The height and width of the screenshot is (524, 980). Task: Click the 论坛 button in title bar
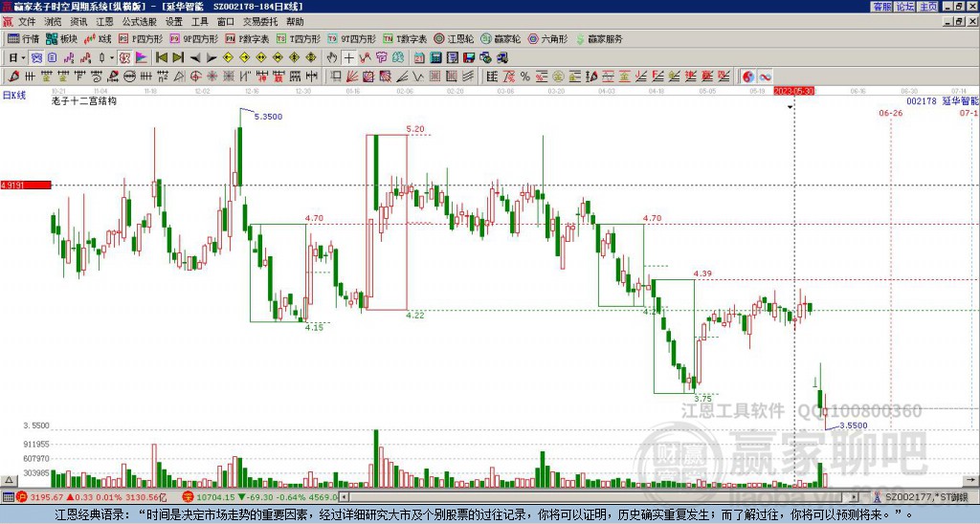[x=904, y=7]
